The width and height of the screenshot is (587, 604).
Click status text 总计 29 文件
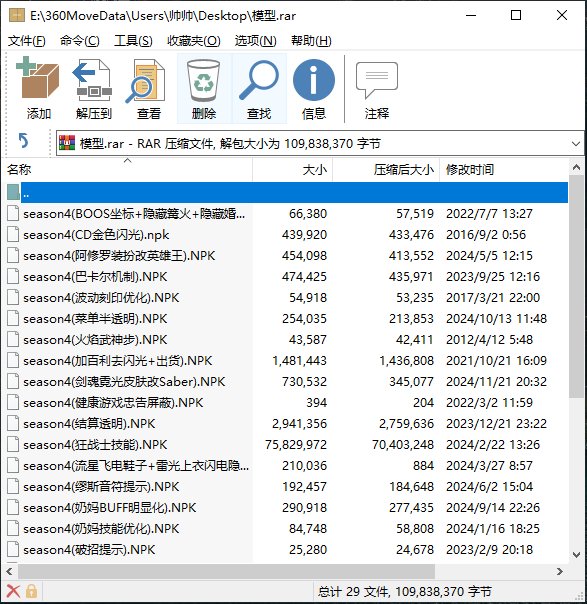[353, 591]
